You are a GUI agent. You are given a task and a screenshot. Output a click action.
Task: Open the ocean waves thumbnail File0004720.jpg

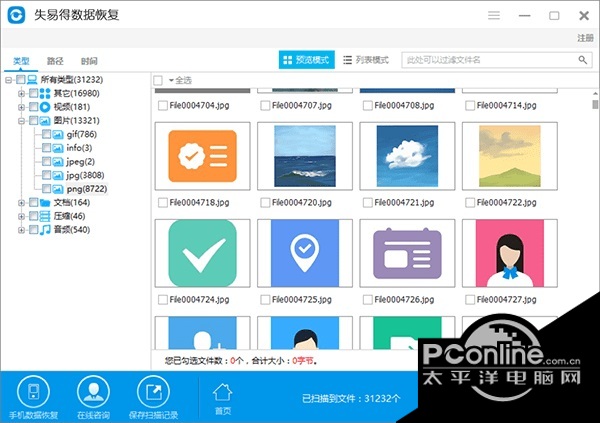pyautogui.click(x=305, y=156)
